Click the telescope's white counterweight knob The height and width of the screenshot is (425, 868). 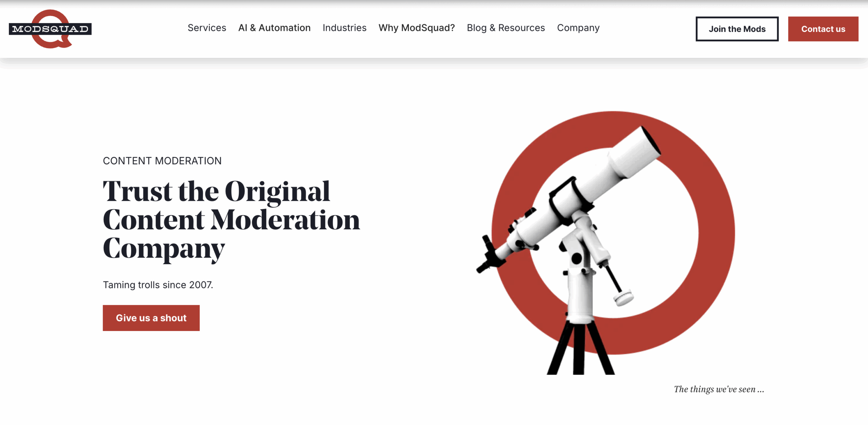(623, 298)
